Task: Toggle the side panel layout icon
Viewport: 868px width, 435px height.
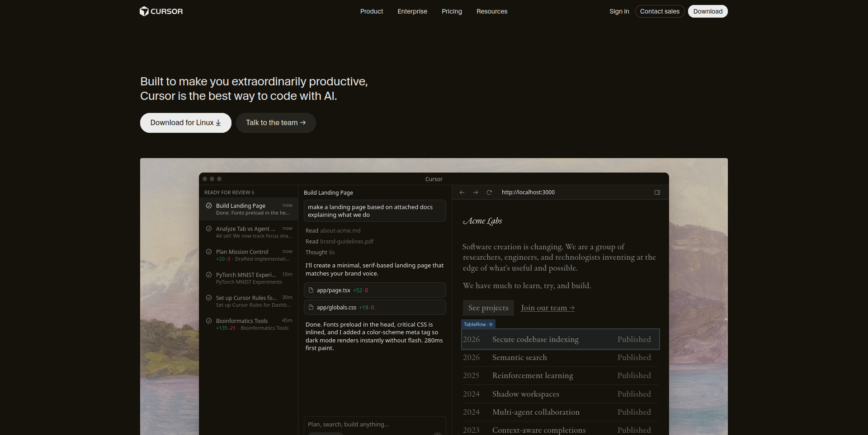Action: (657, 192)
